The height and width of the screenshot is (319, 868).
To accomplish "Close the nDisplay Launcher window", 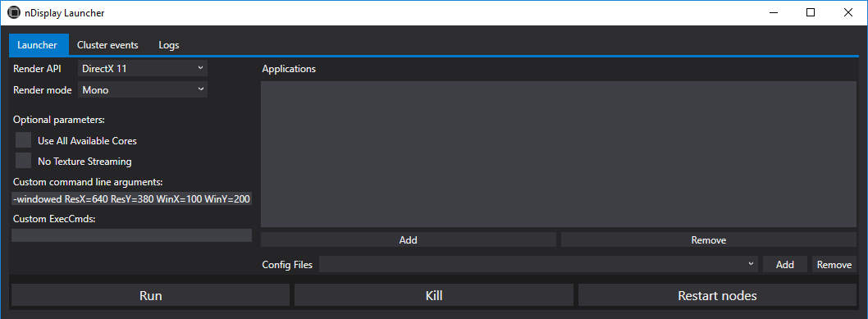I will (848, 13).
